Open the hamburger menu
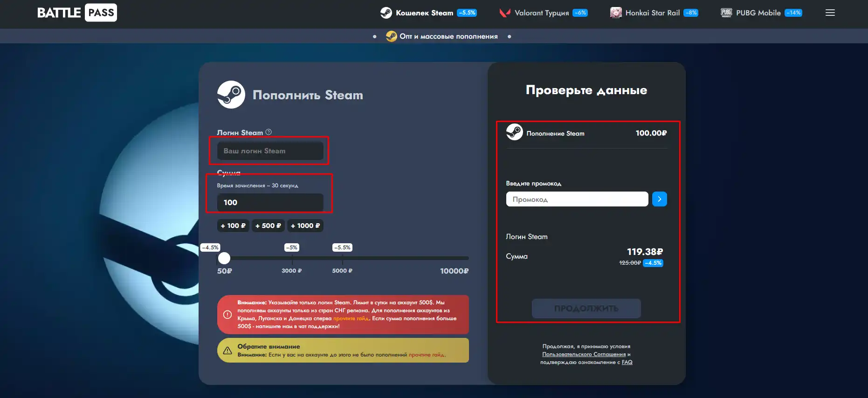The width and height of the screenshot is (868, 398). coord(830,13)
